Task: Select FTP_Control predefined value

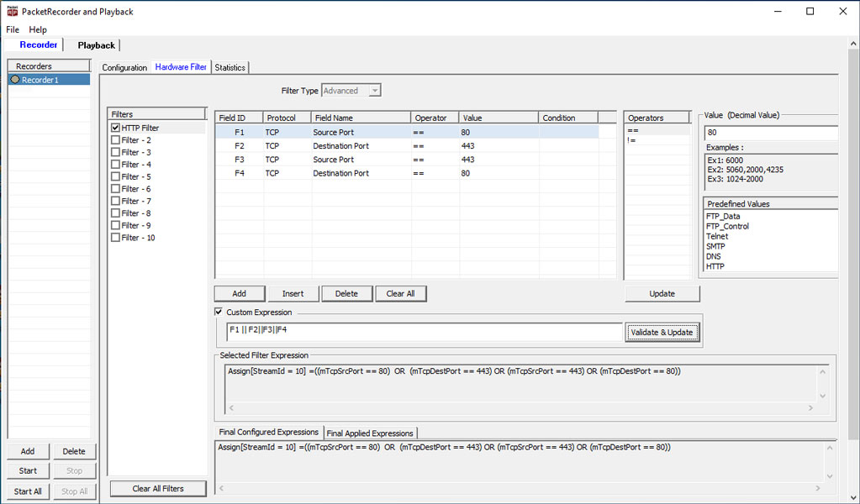Action: tap(727, 226)
